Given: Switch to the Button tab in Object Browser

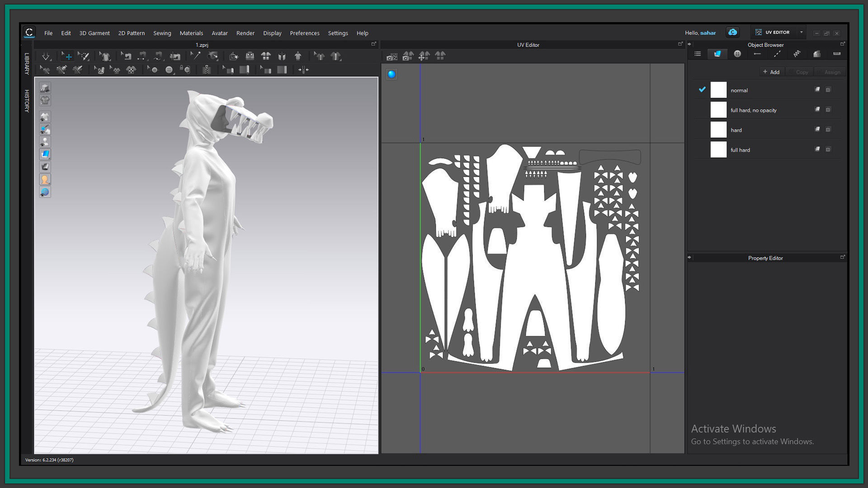Looking at the screenshot, I should 737,54.
